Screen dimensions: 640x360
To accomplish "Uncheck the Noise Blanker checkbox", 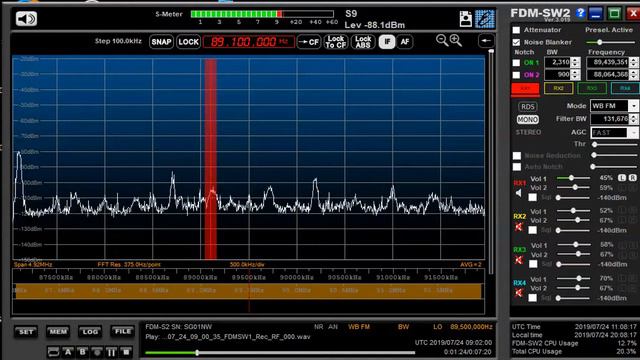I will click(516, 42).
